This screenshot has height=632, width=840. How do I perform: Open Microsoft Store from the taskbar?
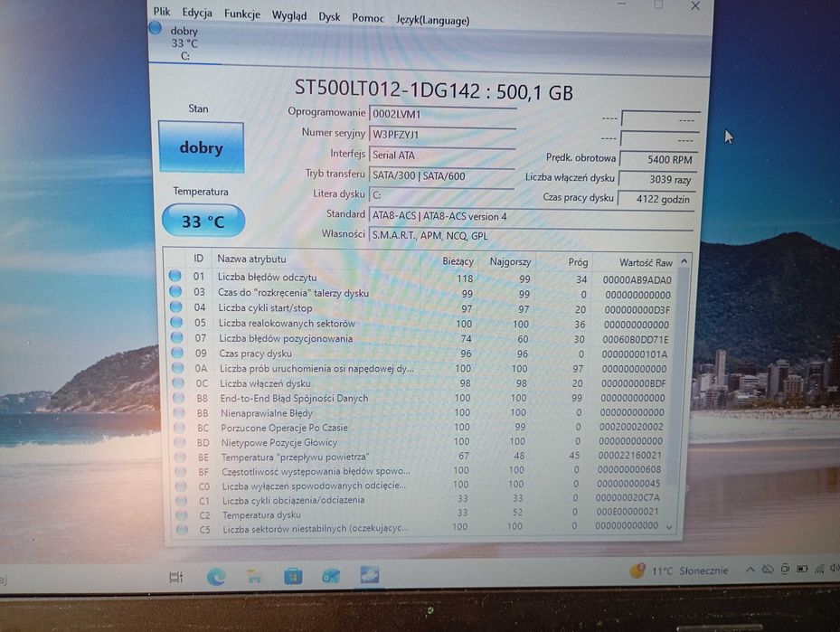coord(292,576)
